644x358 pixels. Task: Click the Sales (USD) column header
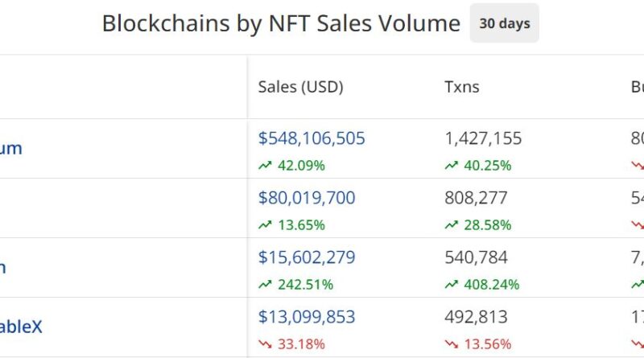click(300, 87)
